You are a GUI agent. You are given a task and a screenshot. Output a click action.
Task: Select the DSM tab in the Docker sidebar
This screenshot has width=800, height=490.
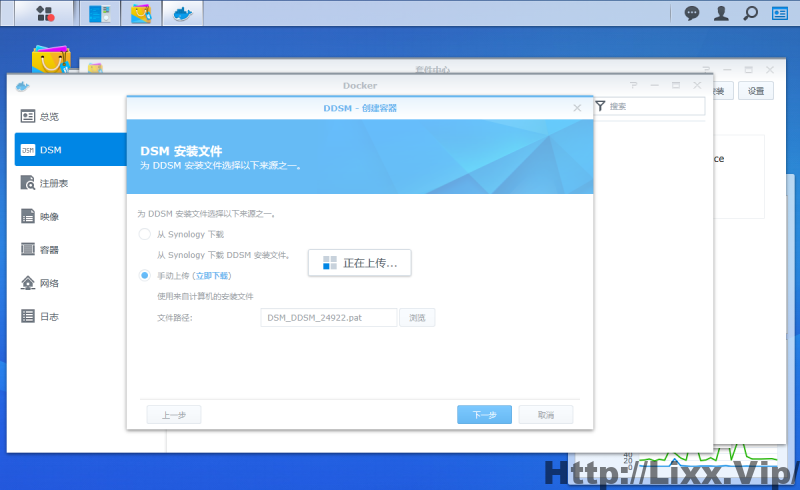(x=71, y=150)
